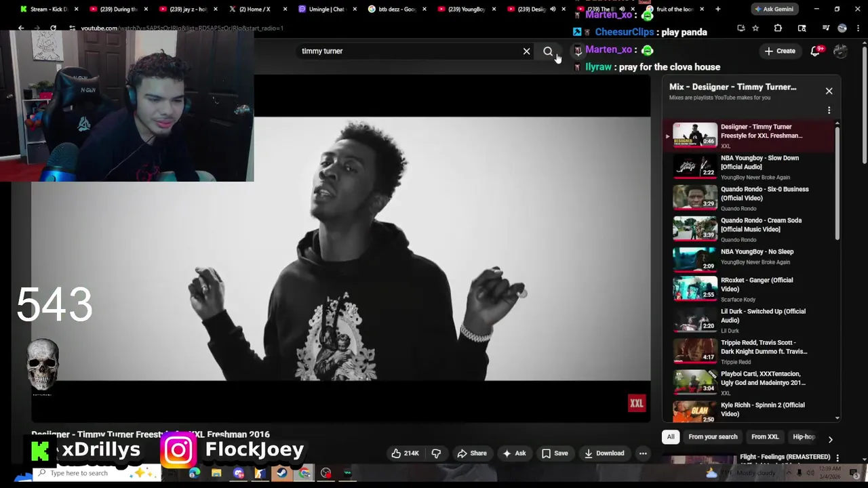Reload the current page
Image resolution: width=868 pixels, height=488 pixels.
tap(53, 28)
